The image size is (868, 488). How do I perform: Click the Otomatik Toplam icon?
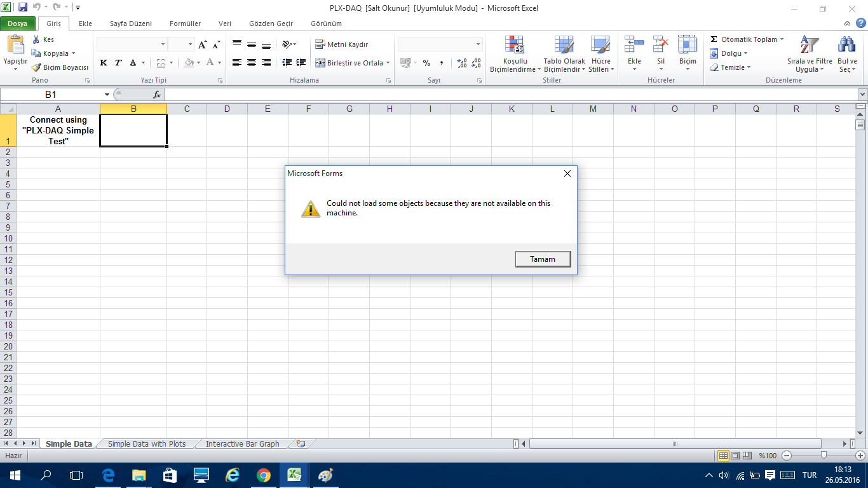[717, 39]
